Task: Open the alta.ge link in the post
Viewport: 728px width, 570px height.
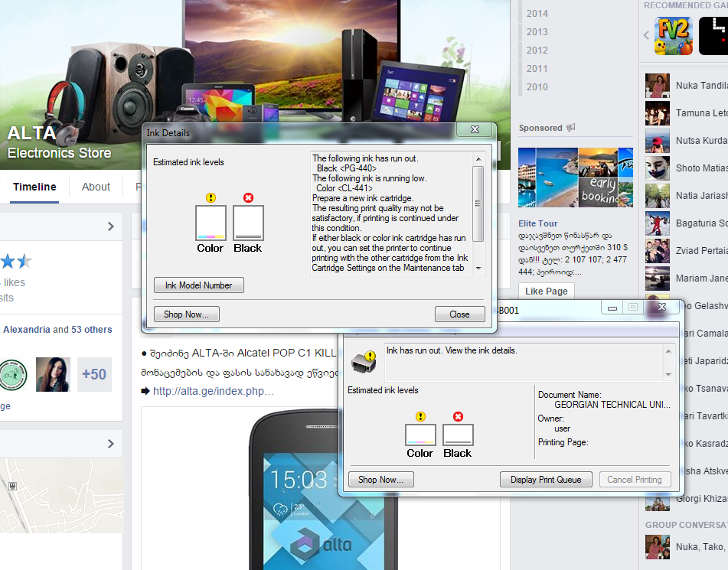Action: coord(213,391)
